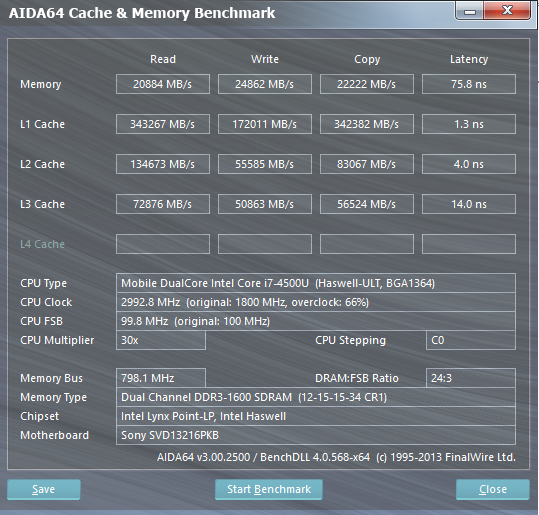
Task: Select L3 Cache Read 72876 MB/s field
Action: pos(163,204)
